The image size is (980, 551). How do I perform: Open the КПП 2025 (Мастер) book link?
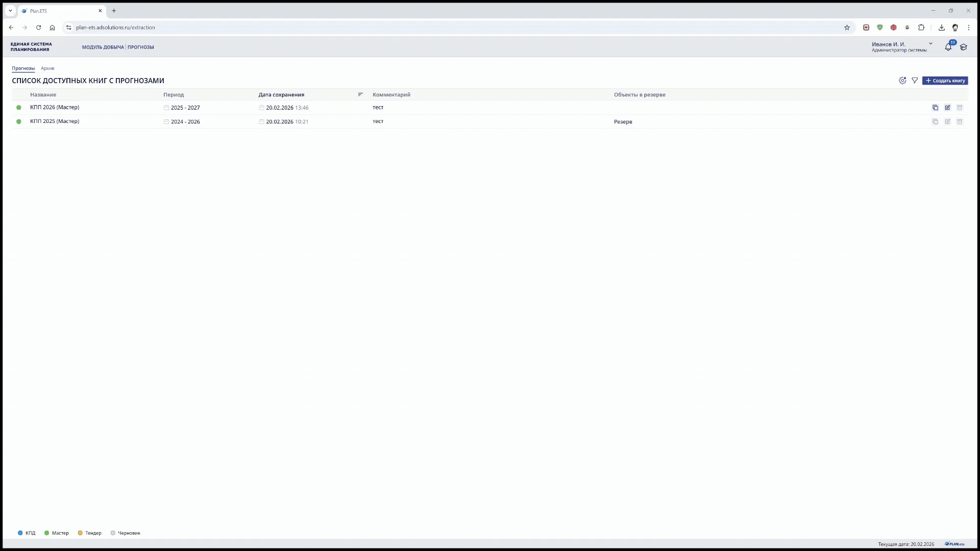coord(55,121)
